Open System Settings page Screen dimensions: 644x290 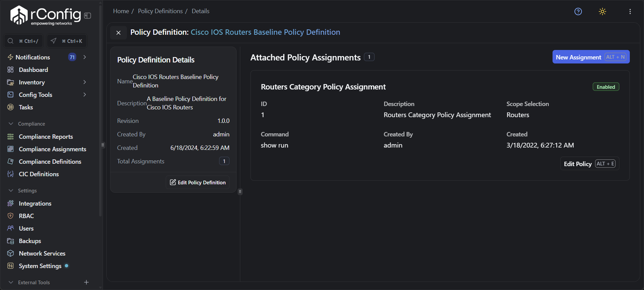pos(40,266)
